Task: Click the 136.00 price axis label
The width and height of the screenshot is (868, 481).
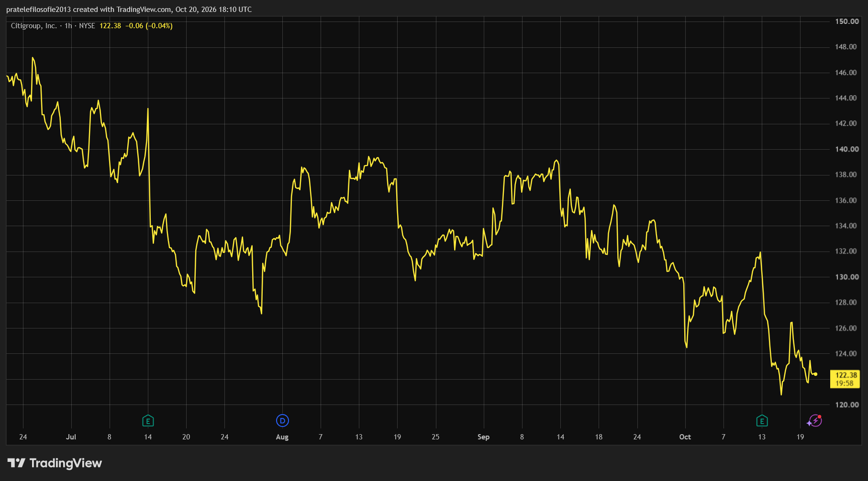Action: click(846, 200)
